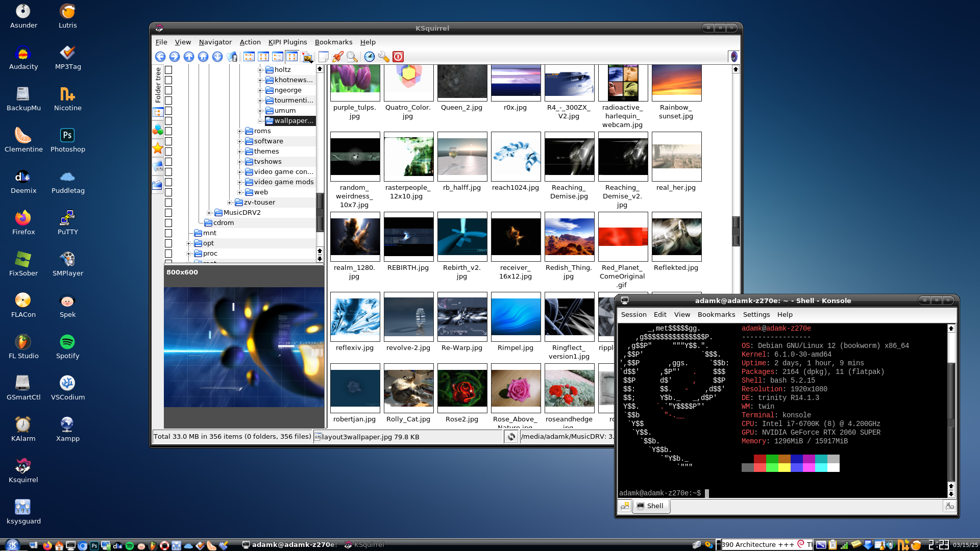Open the thumbnail image dropdown toolbar icon
Image resolution: width=980 pixels, height=551 pixels.
(x=307, y=57)
